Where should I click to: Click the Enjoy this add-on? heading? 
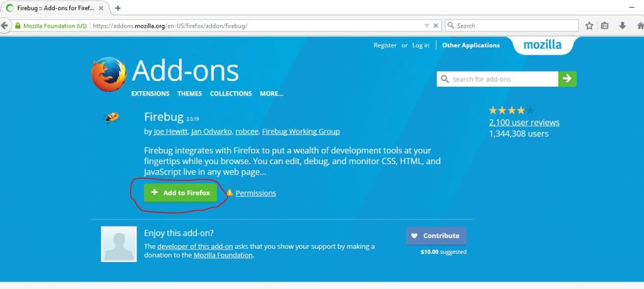pyautogui.click(x=179, y=233)
